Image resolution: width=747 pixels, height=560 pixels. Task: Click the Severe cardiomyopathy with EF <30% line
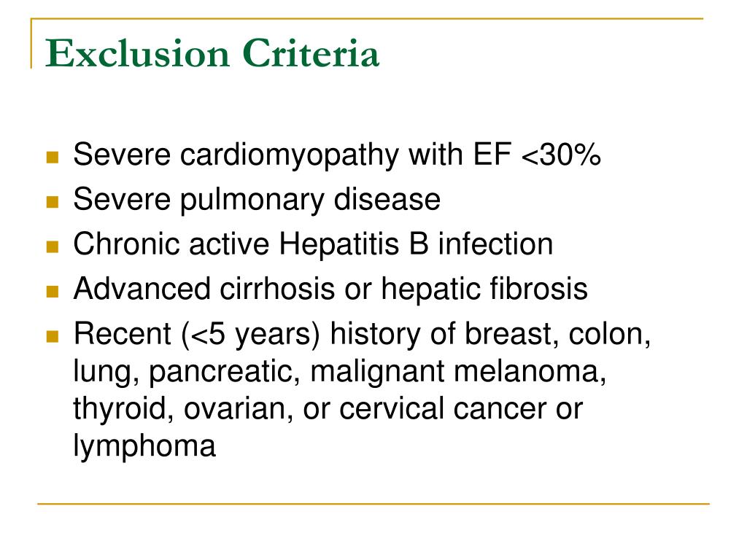[x=337, y=155]
